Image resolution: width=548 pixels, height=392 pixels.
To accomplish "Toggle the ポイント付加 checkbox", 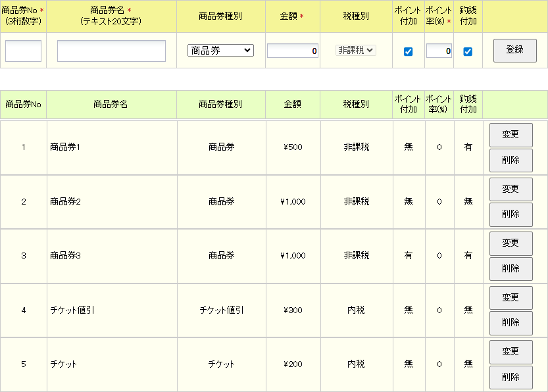I will click(x=408, y=52).
